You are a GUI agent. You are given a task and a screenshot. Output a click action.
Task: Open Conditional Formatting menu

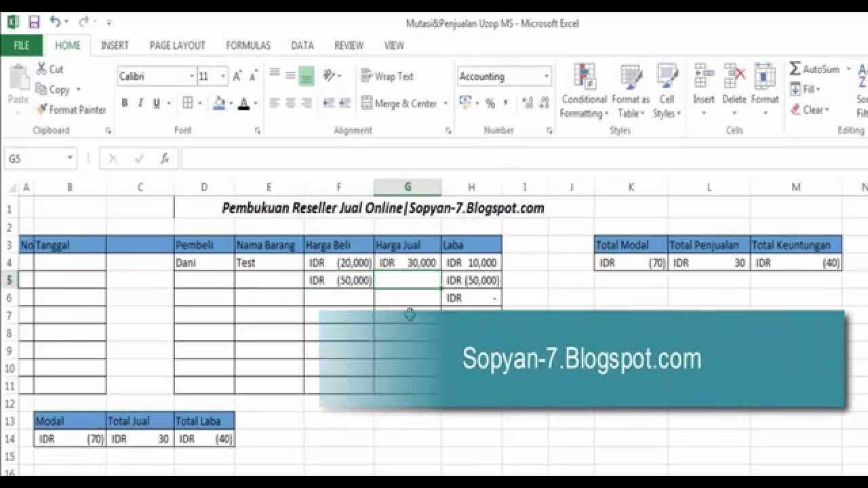[584, 91]
